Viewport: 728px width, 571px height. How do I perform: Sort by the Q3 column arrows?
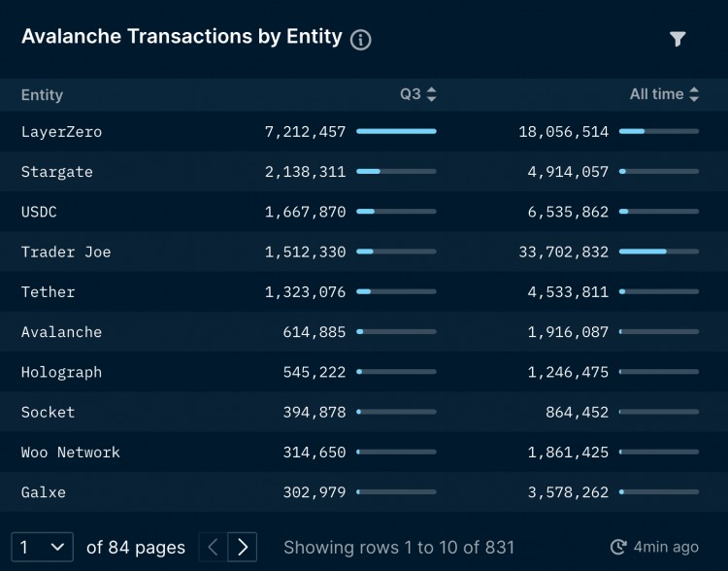pyautogui.click(x=432, y=94)
